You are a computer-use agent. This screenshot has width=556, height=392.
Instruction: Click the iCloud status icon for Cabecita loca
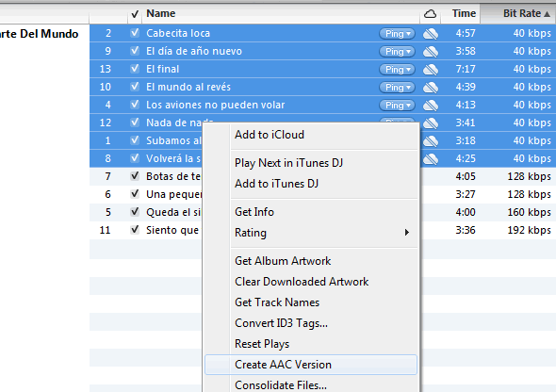tap(431, 34)
